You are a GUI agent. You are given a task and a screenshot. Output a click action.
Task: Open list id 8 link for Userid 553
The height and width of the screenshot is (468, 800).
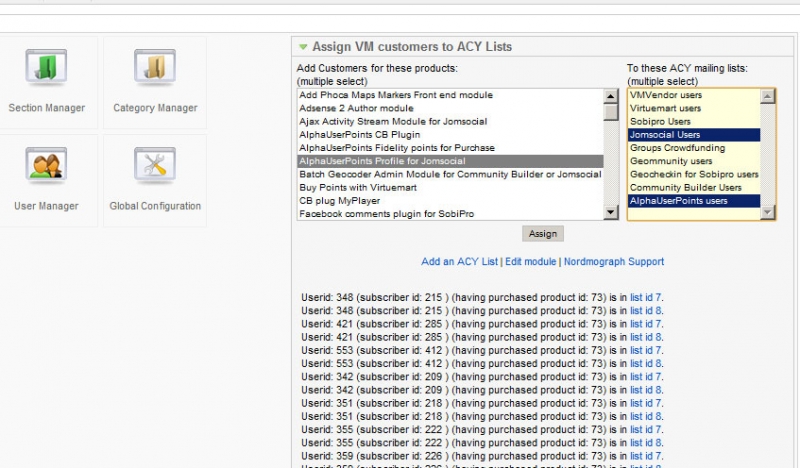(x=645, y=364)
